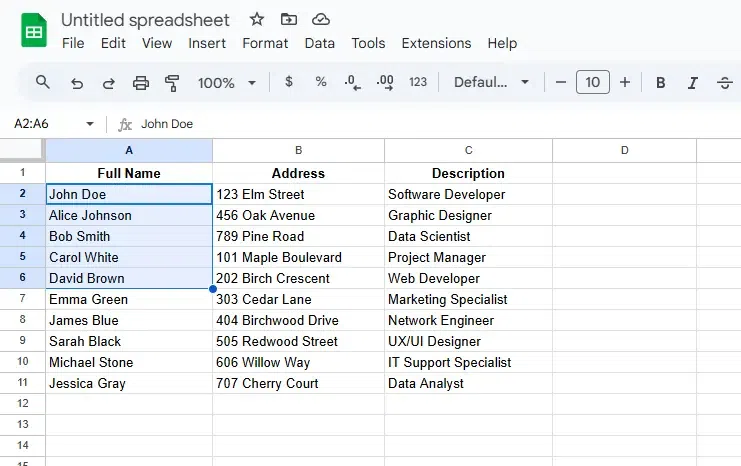The width and height of the screenshot is (741, 466).
Task: Expand the Default font dropdown
Action: [491, 83]
